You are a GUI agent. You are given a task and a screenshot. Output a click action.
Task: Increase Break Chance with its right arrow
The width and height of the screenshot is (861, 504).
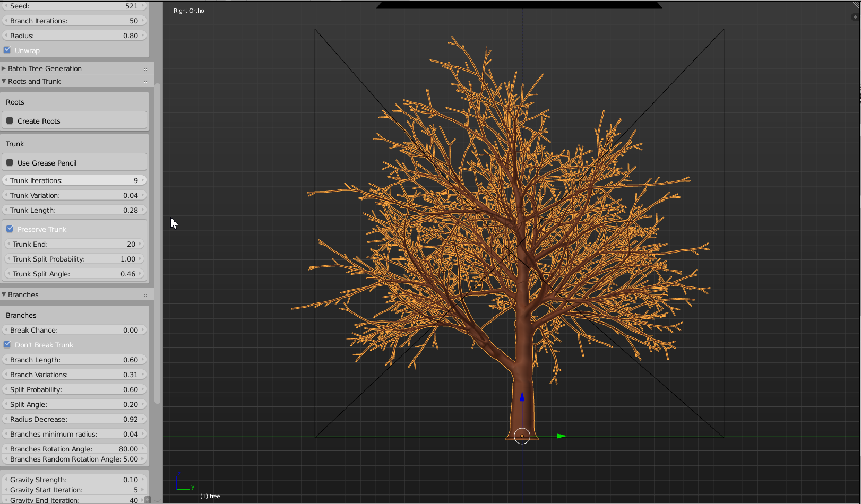pos(143,330)
